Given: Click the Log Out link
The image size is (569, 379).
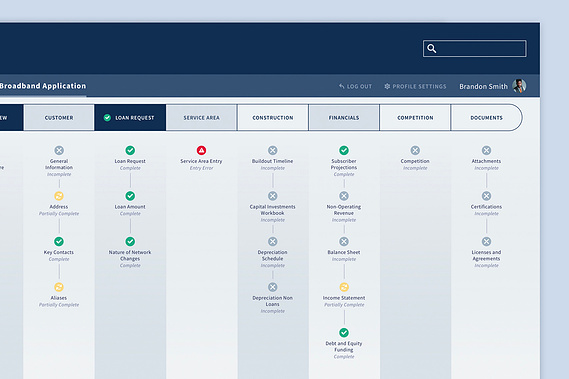Looking at the screenshot, I should point(356,86).
